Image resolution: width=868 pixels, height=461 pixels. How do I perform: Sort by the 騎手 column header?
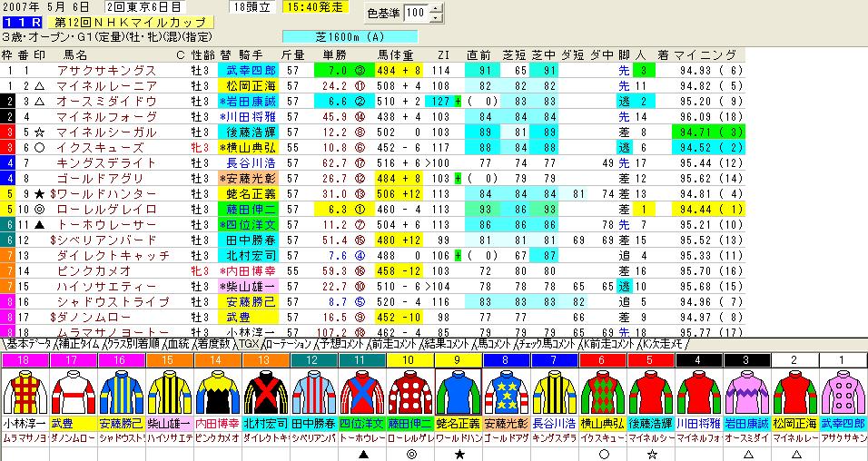pyautogui.click(x=251, y=54)
